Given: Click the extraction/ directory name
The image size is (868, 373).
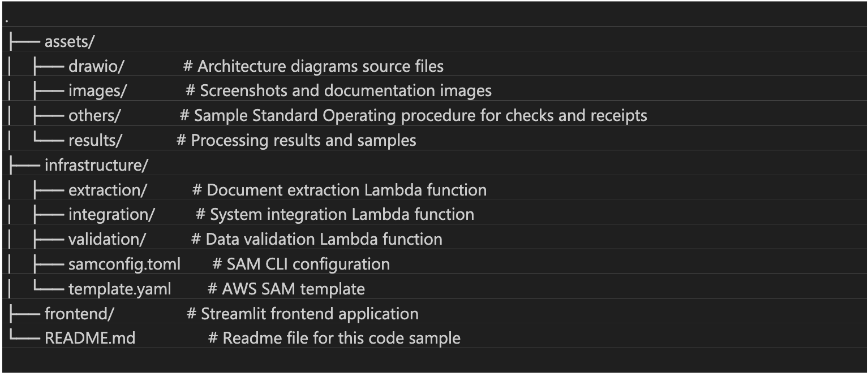Looking at the screenshot, I should coord(107,190).
